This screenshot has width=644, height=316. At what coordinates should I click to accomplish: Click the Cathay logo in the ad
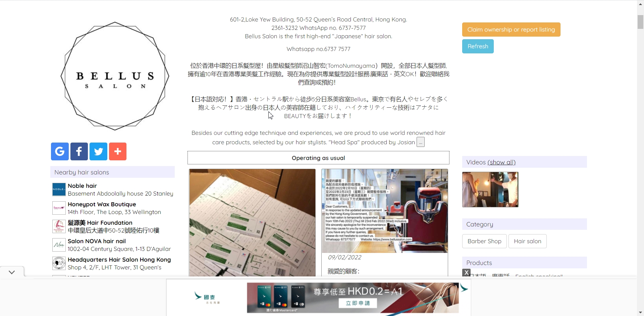click(207, 298)
